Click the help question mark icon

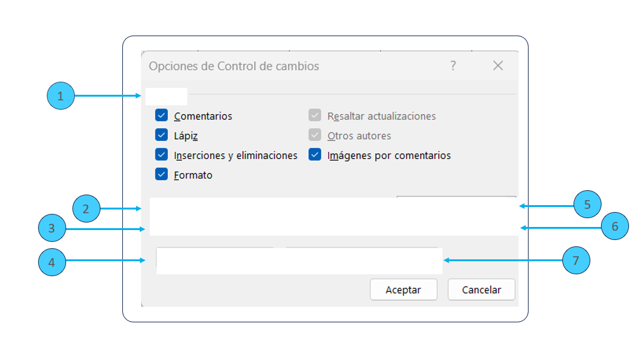(453, 65)
